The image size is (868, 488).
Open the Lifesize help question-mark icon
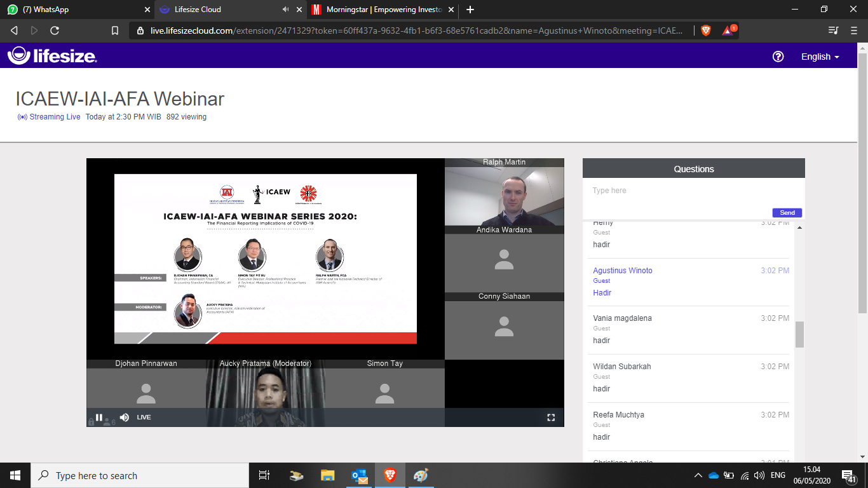click(x=778, y=57)
